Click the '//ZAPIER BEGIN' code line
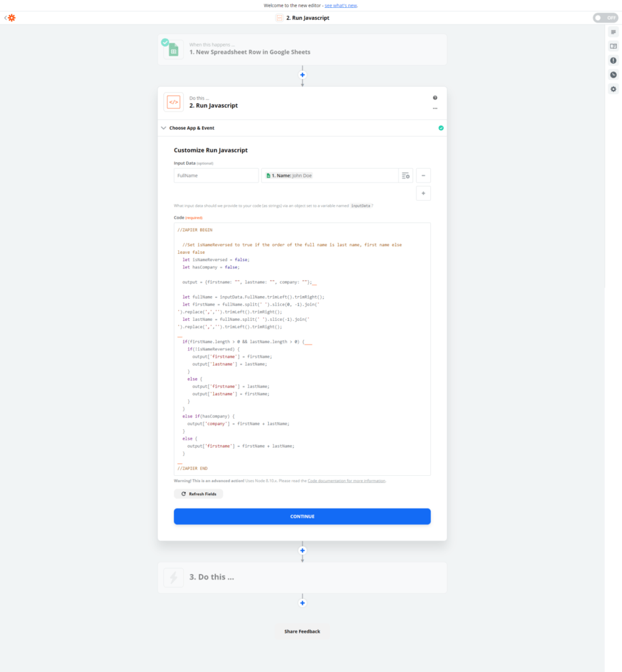 (x=195, y=230)
